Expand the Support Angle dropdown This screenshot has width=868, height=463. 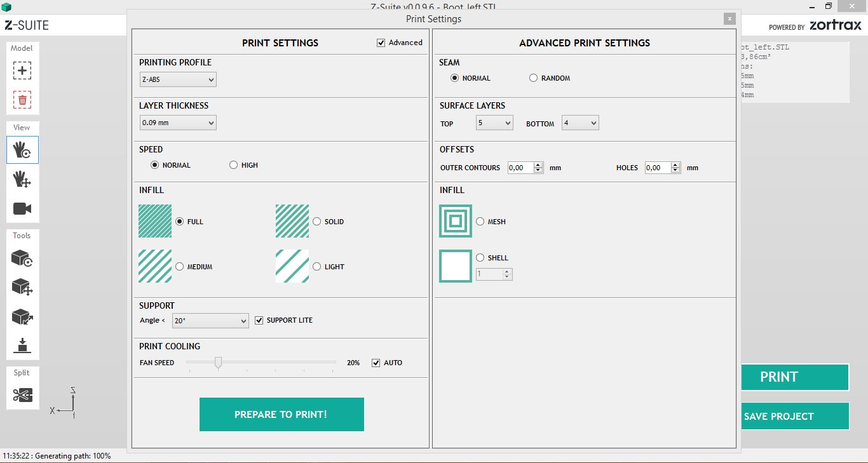click(210, 321)
